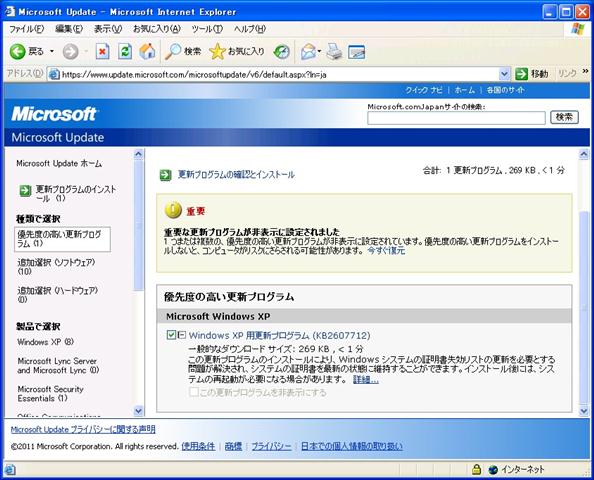Open the Favorites (お気に入り) menu
The height and width of the screenshot is (480, 594).
(157, 29)
